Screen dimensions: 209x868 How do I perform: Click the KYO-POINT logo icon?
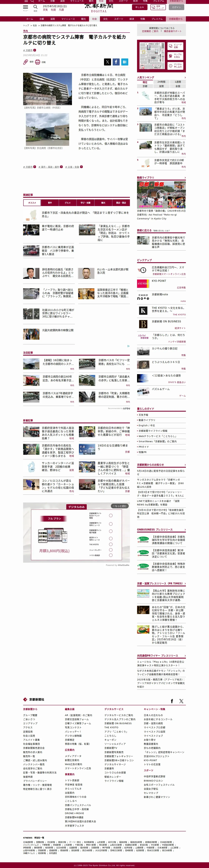143,283
